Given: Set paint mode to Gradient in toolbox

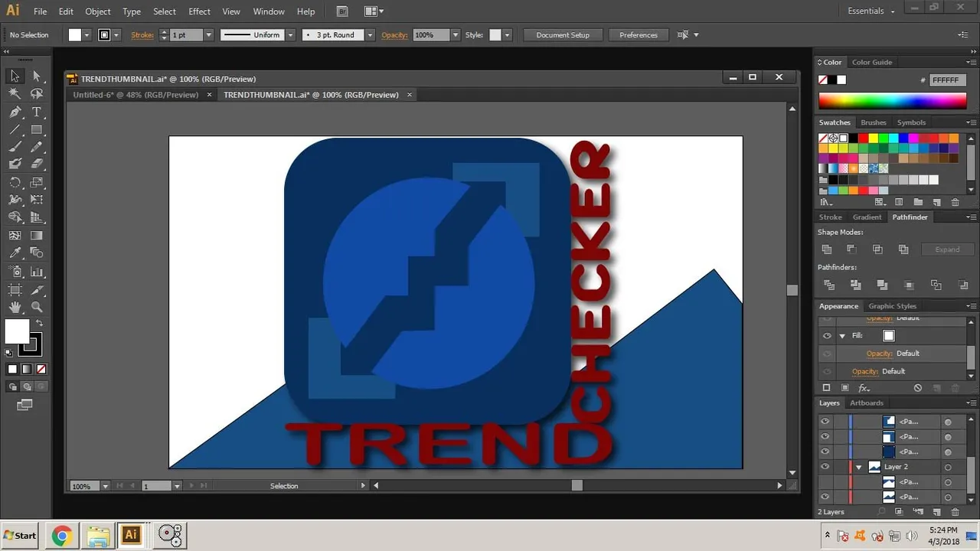Looking at the screenshot, I should (x=27, y=369).
